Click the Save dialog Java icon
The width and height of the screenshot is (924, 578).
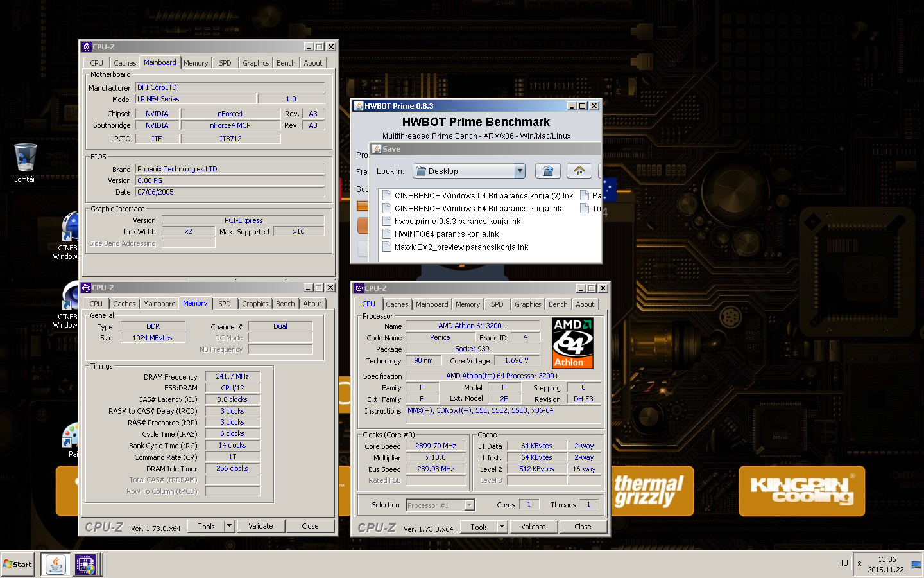pos(377,149)
